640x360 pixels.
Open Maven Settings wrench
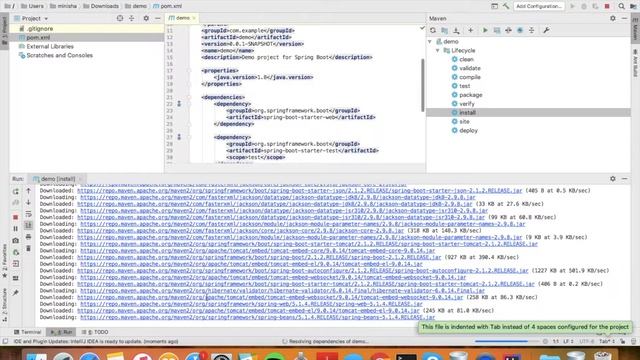coord(546,30)
